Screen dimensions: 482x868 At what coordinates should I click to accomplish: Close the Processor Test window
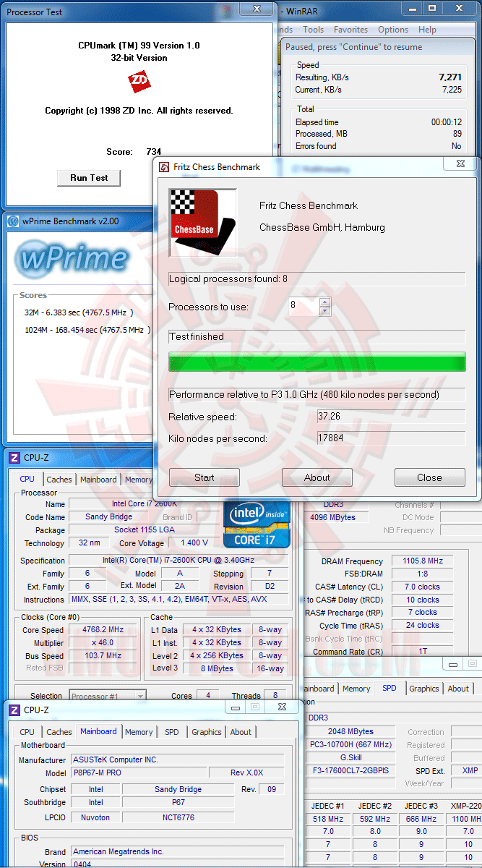[257, 8]
